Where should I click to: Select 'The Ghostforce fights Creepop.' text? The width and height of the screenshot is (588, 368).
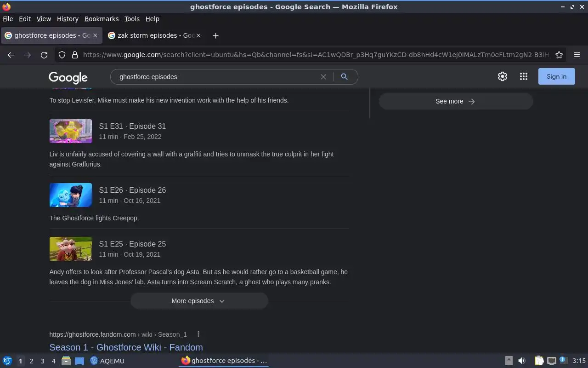[x=94, y=218]
